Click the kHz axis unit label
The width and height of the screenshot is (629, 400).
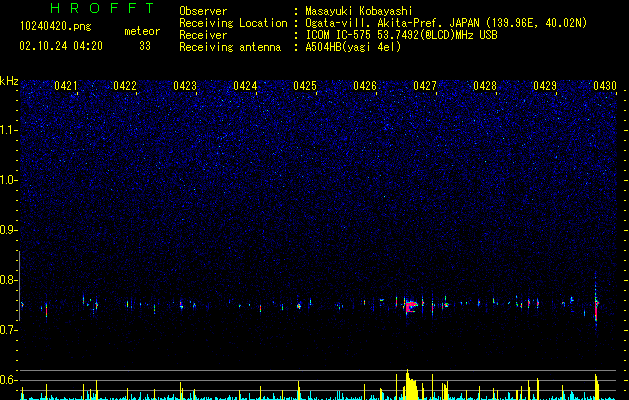tap(9, 81)
